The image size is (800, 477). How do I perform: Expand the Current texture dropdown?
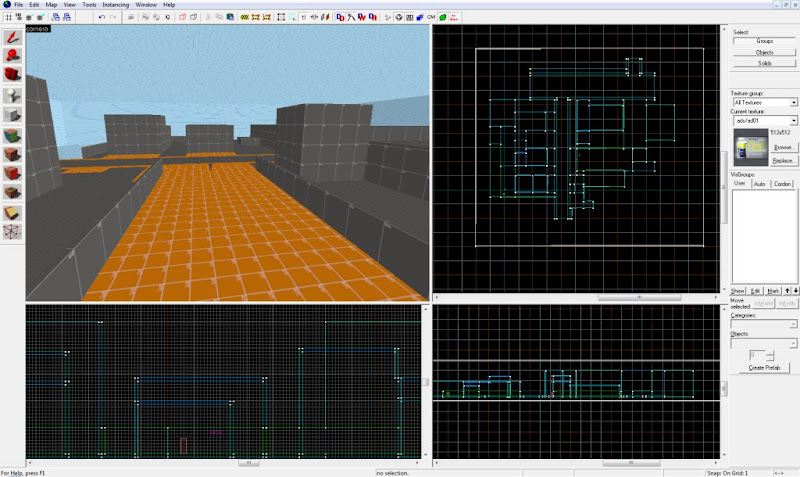click(793, 121)
